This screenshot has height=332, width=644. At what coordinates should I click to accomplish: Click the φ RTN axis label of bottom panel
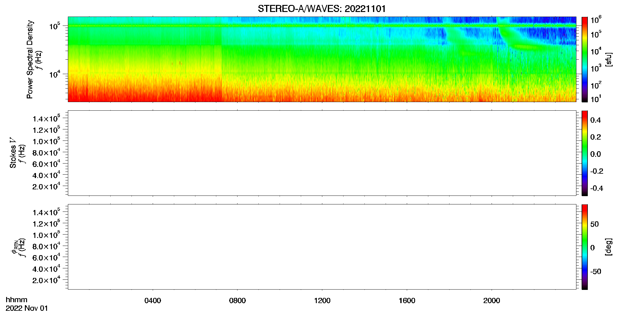(x=15, y=247)
